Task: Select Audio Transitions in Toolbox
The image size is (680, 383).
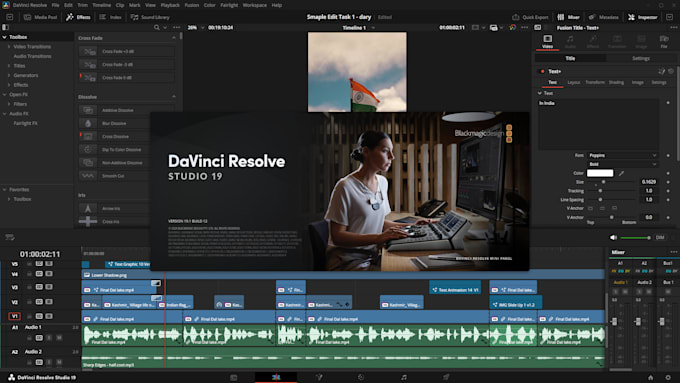Action: click(32, 56)
